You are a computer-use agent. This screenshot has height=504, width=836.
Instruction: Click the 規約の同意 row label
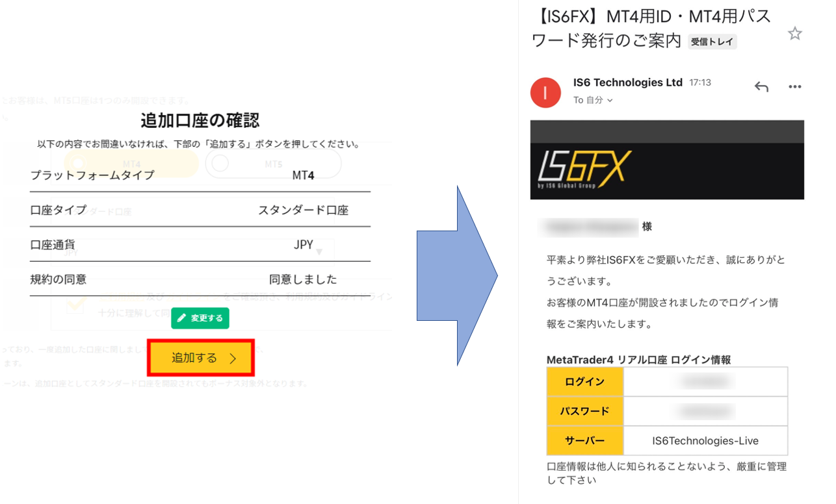(x=58, y=280)
